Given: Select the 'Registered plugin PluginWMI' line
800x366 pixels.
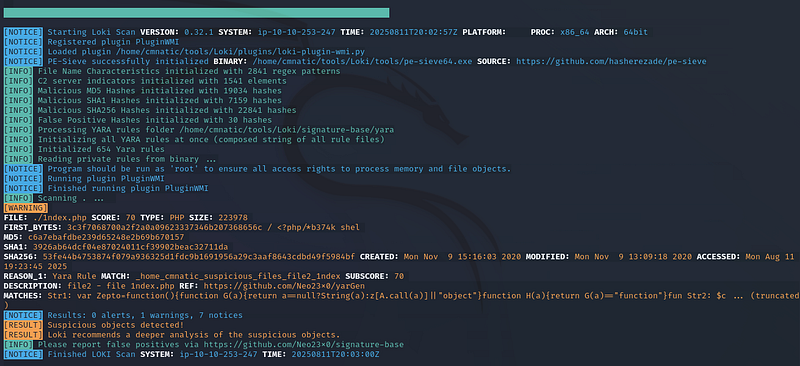Looking at the screenshot, I should point(113,42).
